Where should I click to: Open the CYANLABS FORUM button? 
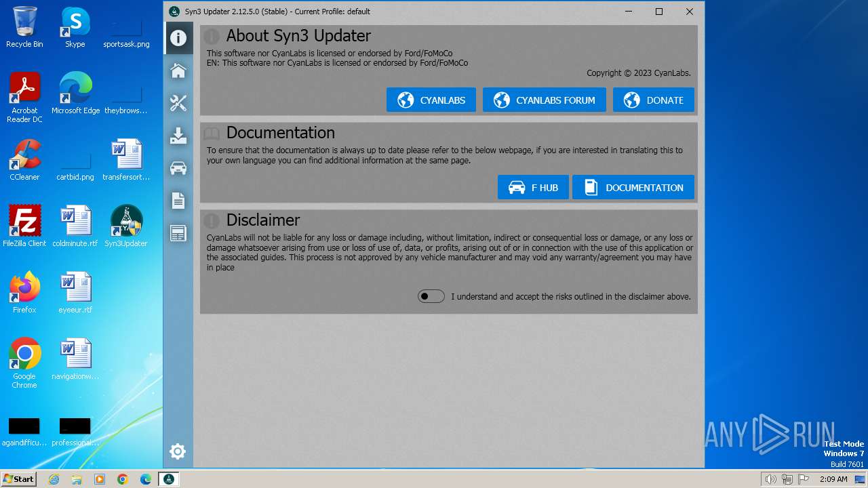tap(545, 100)
